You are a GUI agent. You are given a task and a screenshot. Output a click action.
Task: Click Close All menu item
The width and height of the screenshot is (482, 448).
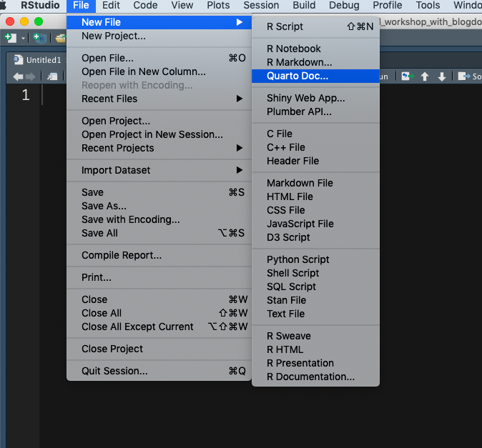pos(159,313)
